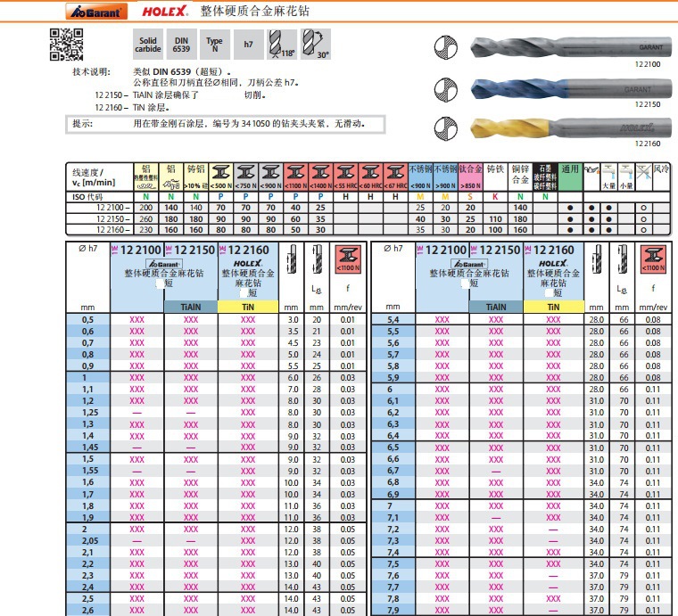Screen dimensions: 678x616
Task: Click the 12 2160 header in right size table
Action: pos(553,250)
